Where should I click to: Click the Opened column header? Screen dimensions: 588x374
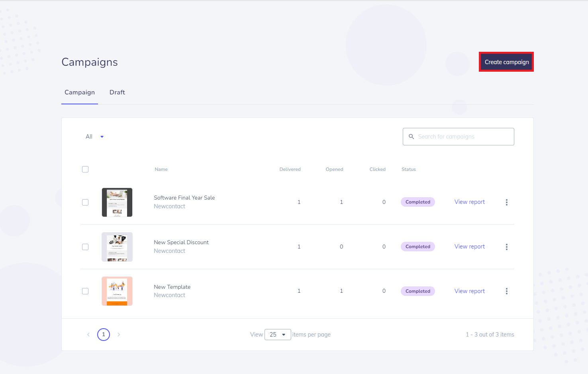click(x=334, y=169)
